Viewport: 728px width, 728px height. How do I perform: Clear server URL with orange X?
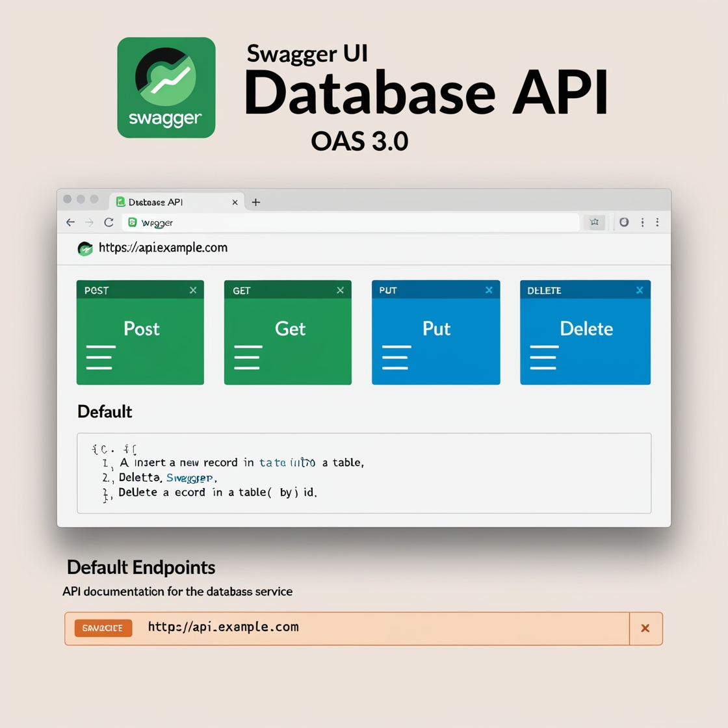(x=645, y=628)
